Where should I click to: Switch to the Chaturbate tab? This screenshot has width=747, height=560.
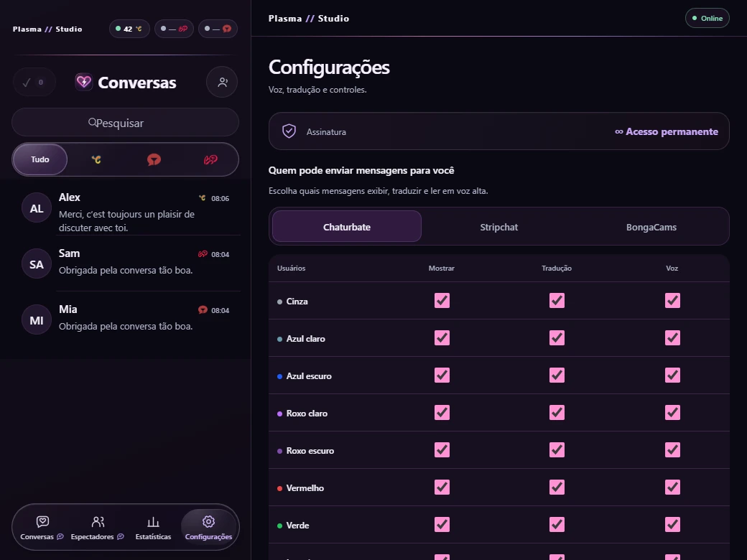347,227
